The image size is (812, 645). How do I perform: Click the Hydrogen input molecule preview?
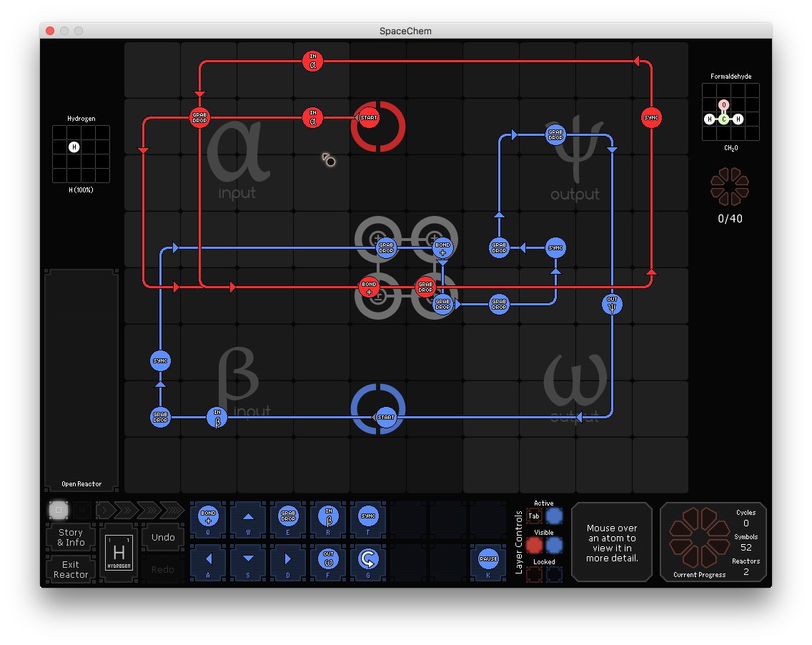click(x=81, y=154)
